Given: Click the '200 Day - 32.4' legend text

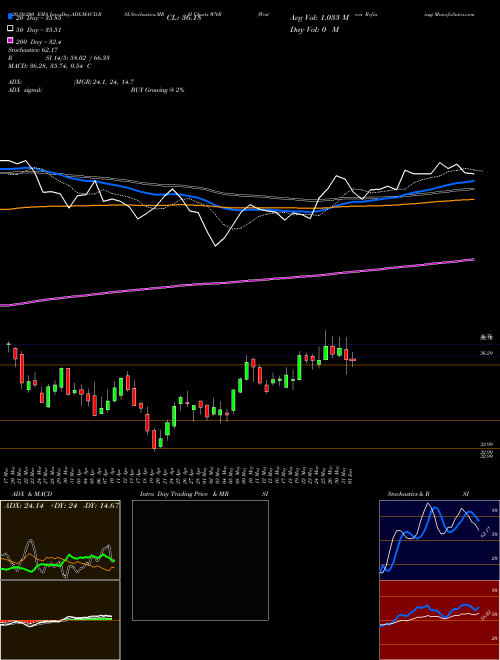Looking at the screenshot, I should coord(38,41).
